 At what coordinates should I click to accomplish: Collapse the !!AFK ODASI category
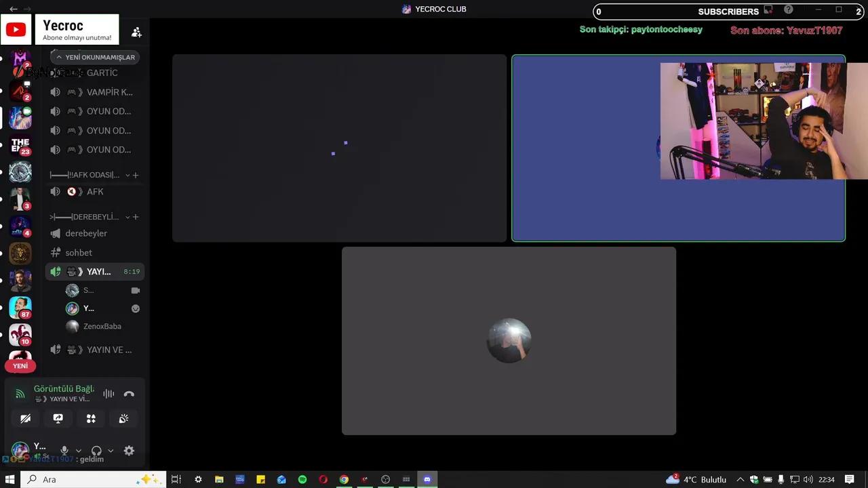point(127,175)
